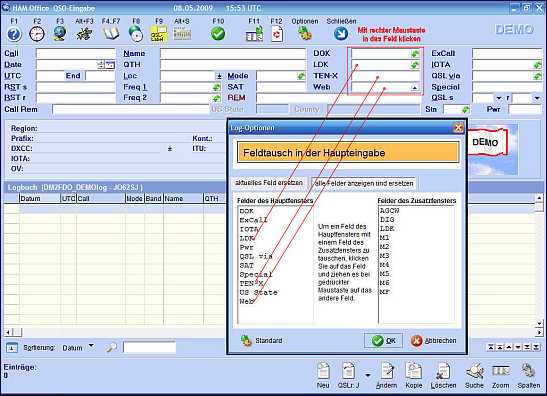Click the ± button next to Loc field
547x396 pixels.
219,76
